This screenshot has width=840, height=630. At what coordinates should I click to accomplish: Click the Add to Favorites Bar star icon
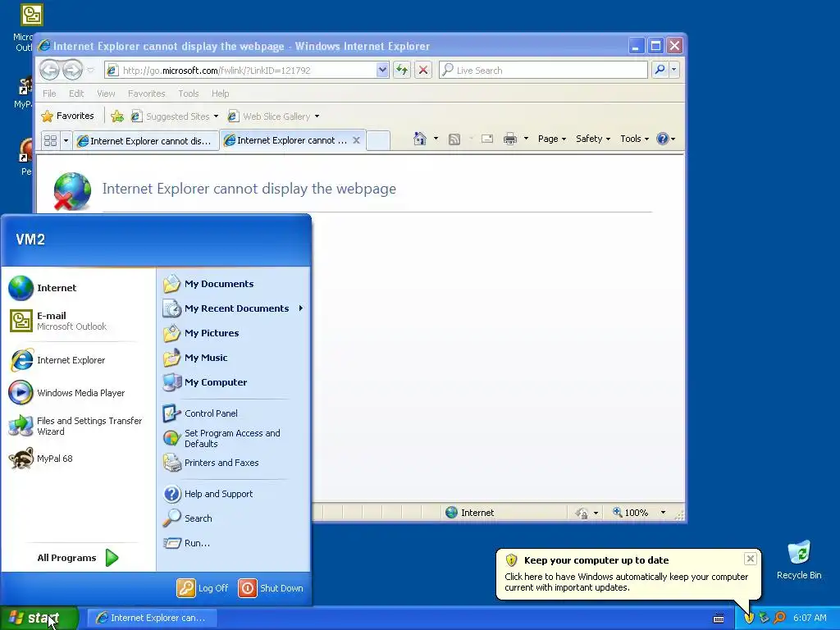(x=117, y=116)
